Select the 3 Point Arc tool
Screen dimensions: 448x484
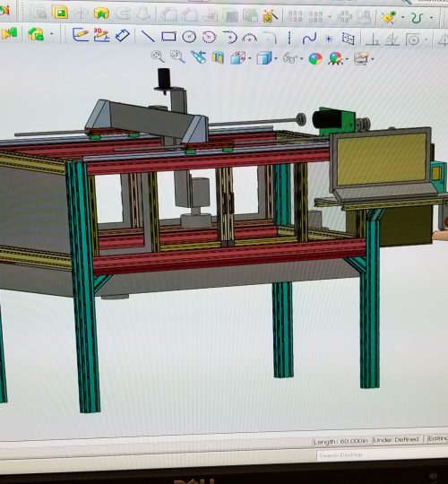pos(249,38)
